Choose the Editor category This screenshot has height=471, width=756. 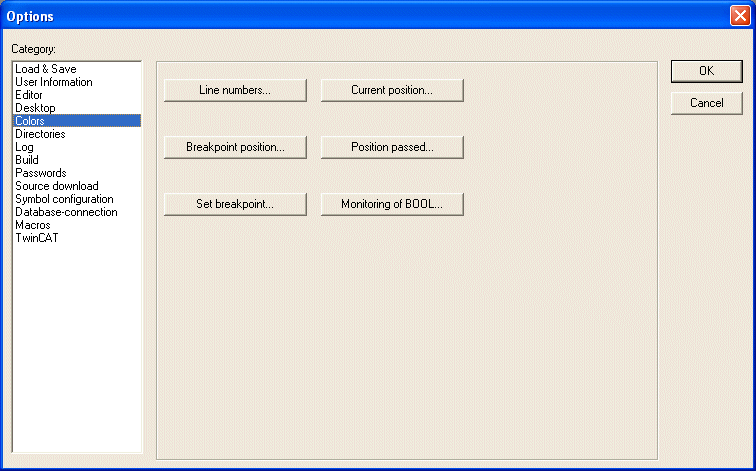(77, 95)
